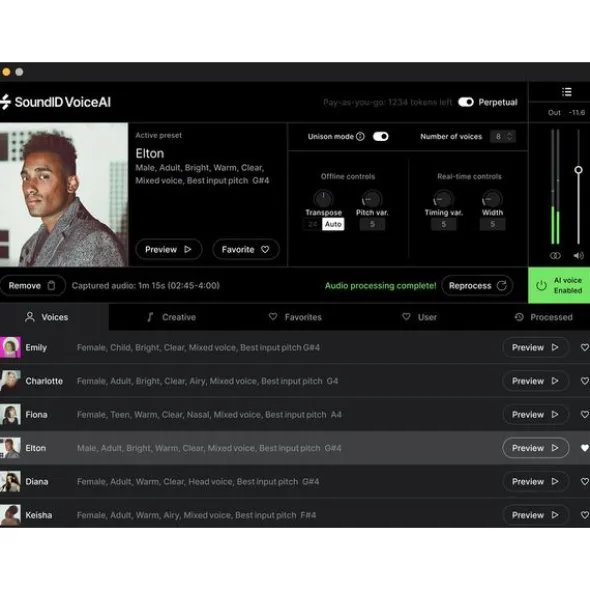The width and height of the screenshot is (590, 591).
Task: Favorite the Fiona voice heart
Action: 584,415
